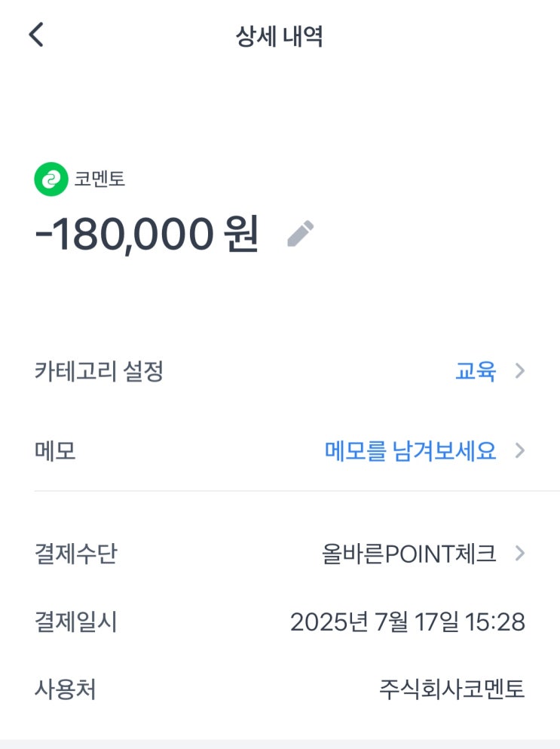This screenshot has height=749, width=560.
Task: Expand the chevron beside 올바른POINT체크
Action: (519, 554)
